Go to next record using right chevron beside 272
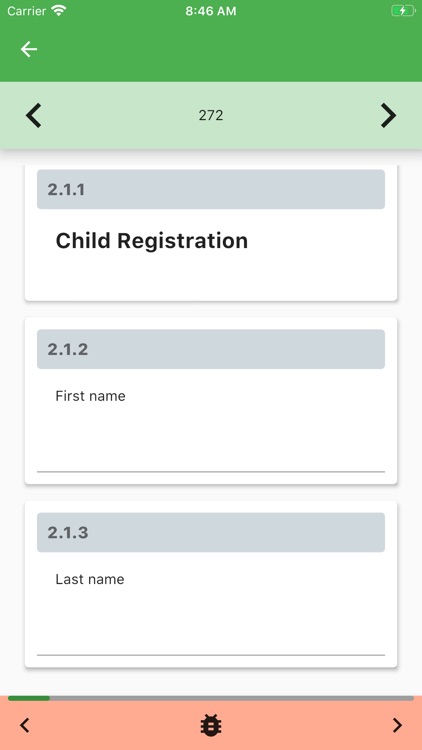422x750 pixels. click(389, 115)
